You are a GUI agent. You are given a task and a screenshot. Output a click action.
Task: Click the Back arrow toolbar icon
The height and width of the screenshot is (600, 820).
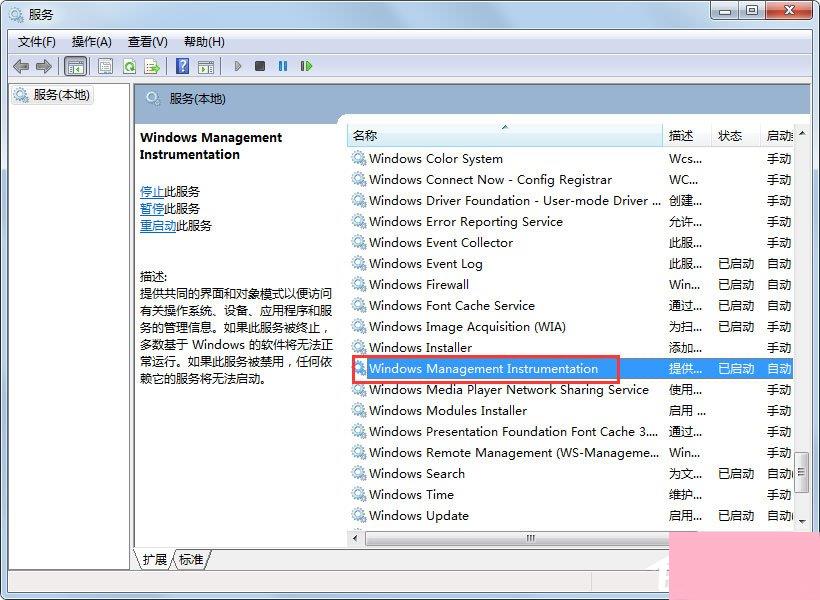21,66
